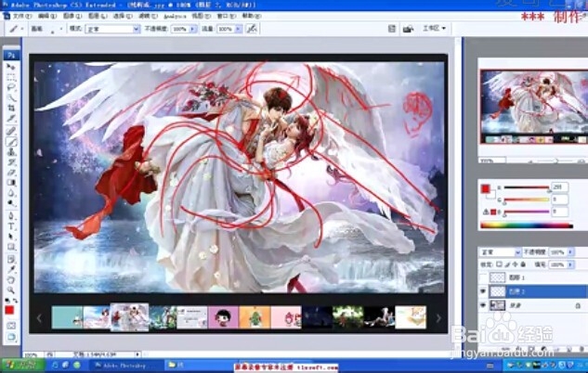The image size is (588, 373).
Task: Enable airbrush mode in options bar
Action: (252, 29)
